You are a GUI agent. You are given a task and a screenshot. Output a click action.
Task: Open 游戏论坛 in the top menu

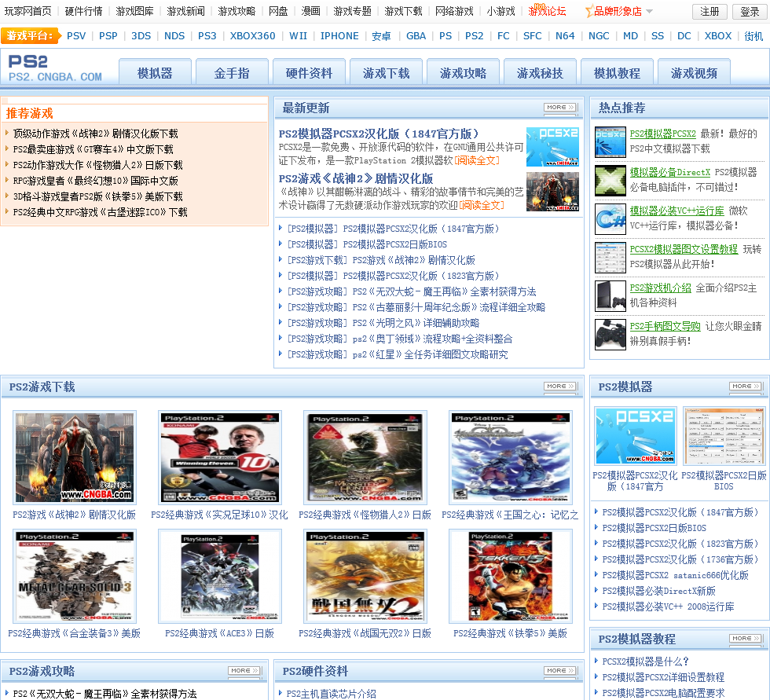pos(547,11)
